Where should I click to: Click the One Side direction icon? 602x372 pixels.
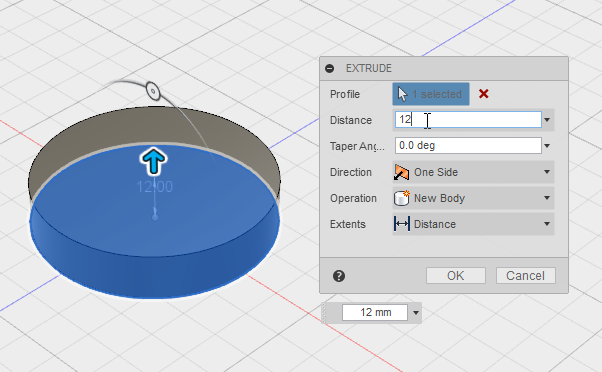(x=402, y=172)
